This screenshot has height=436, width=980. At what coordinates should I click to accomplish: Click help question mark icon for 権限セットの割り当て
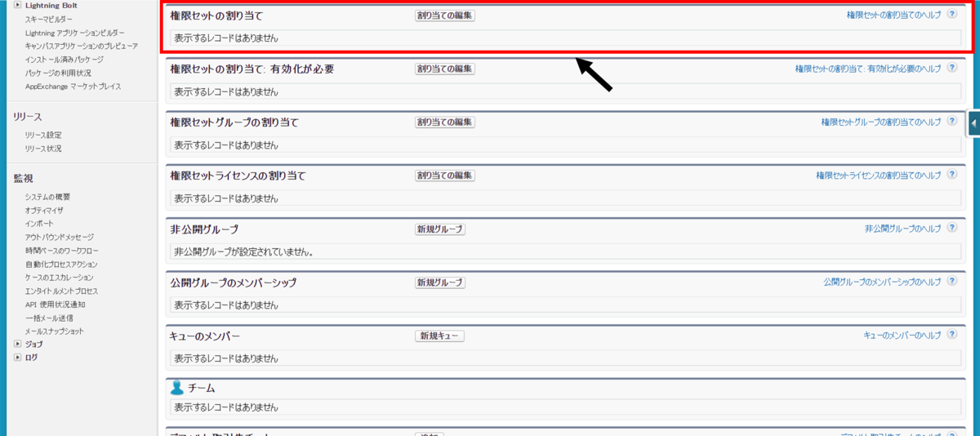click(x=952, y=15)
